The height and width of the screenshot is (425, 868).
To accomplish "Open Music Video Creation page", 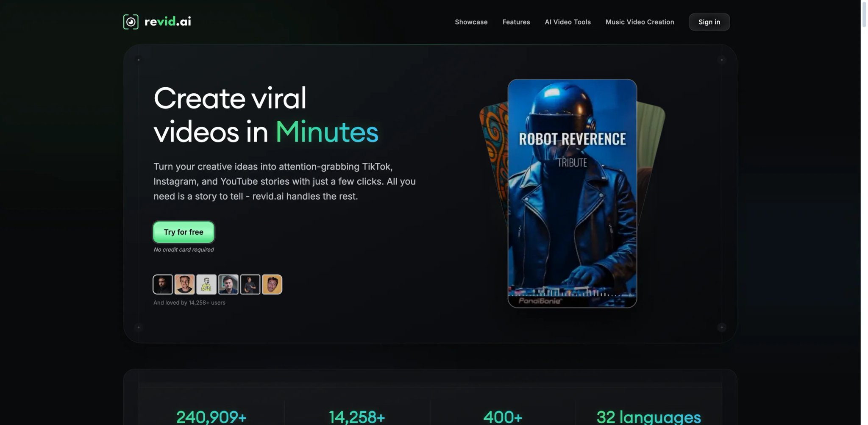I will coord(640,22).
